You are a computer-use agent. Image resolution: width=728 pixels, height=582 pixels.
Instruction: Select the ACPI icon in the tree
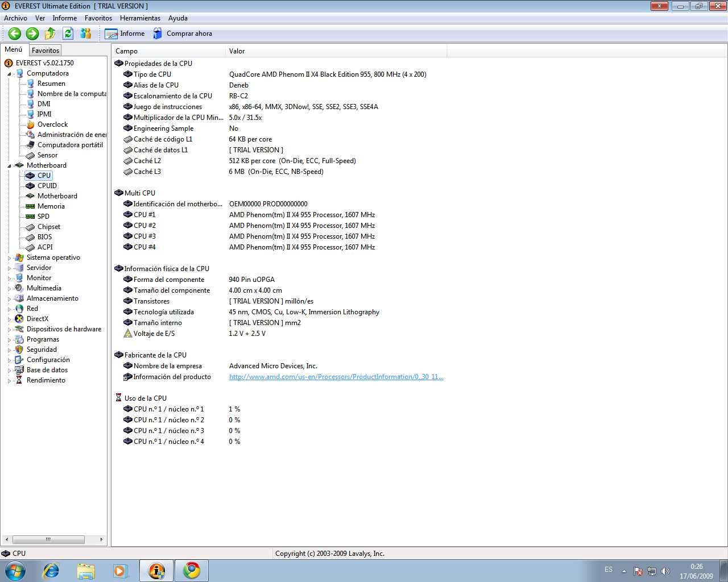coord(31,247)
